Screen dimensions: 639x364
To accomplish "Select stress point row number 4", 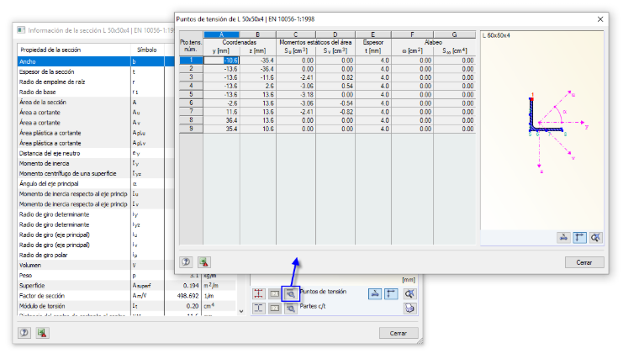I will [191, 86].
